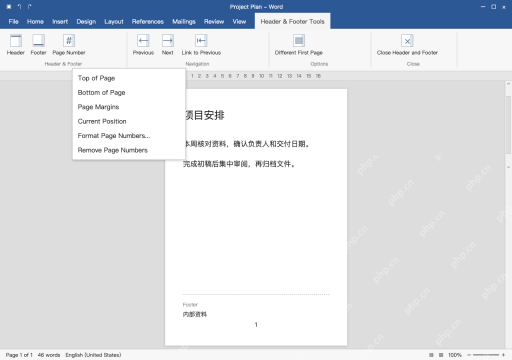Select the first view mode icon in status bar
512x360 pixels.
[431, 355]
